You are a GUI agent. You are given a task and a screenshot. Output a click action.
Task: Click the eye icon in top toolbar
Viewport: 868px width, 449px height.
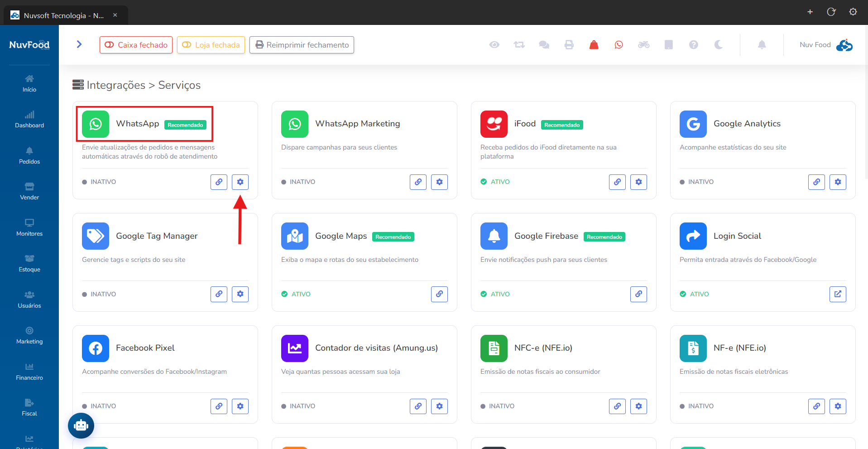pyautogui.click(x=494, y=45)
